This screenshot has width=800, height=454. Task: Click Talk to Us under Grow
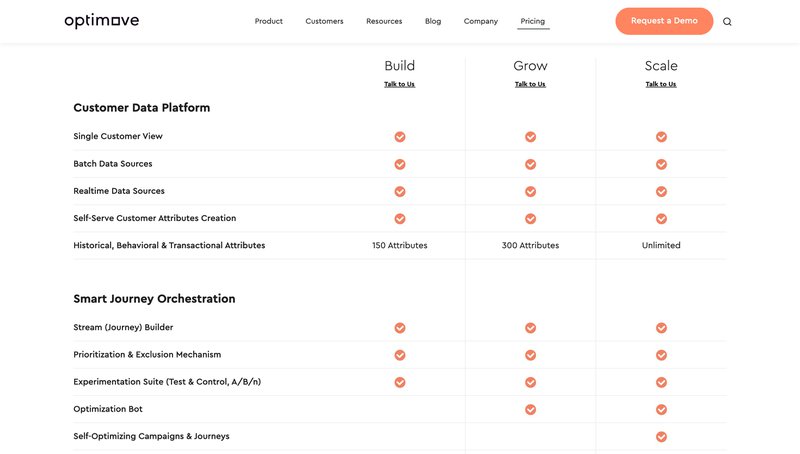coord(530,84)
